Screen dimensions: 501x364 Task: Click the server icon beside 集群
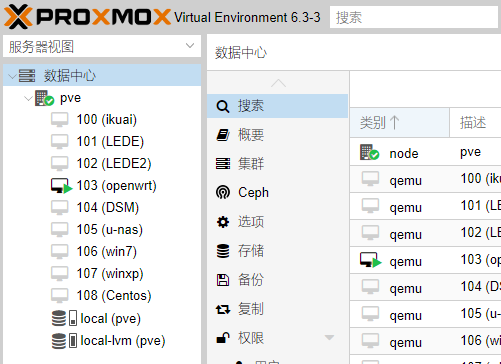tap(223, 164)
